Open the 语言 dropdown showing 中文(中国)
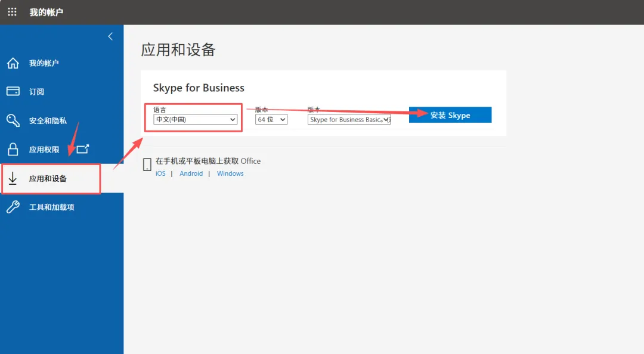Screen dimensions: 644x354 click(x=195, y=120)
